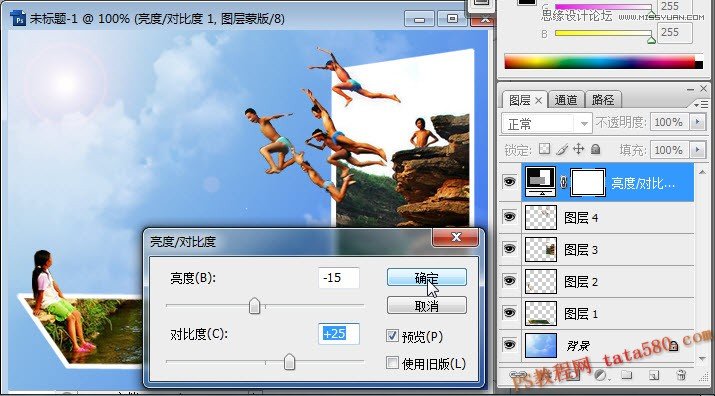The image size is (715, 396).
Task: Select layer named 图层 2
Action: click(x=581, y=281)
